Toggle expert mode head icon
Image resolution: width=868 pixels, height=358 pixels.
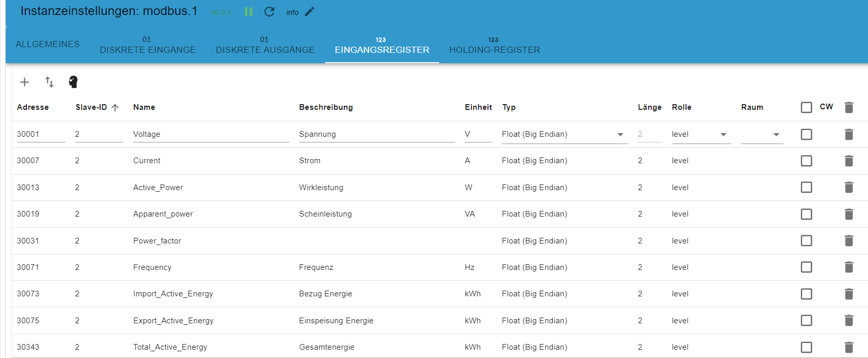pyautogui.click(x=73, y=82)
